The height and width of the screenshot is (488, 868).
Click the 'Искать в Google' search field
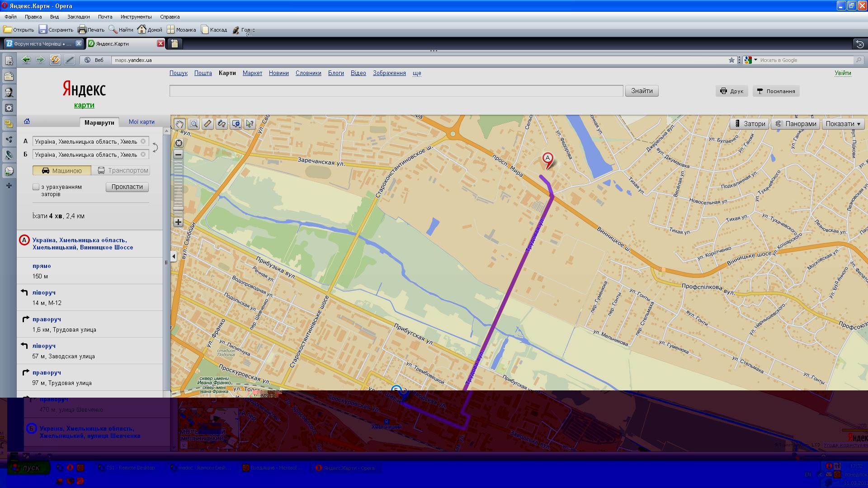[x=806, y=60]
